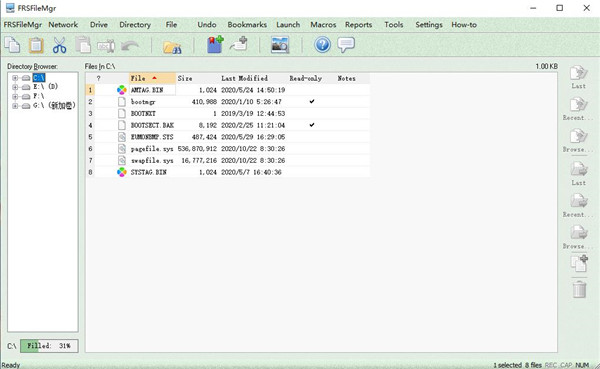Select the C:\ drive in tree
This screenshot has width=600, height=369.
39,78
